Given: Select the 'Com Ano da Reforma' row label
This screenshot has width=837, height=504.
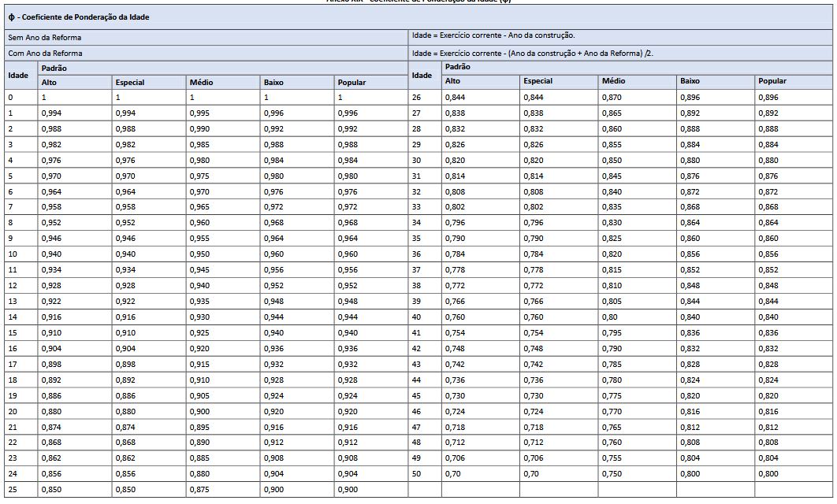Looking at the screenshot, I should coord(45,53).
